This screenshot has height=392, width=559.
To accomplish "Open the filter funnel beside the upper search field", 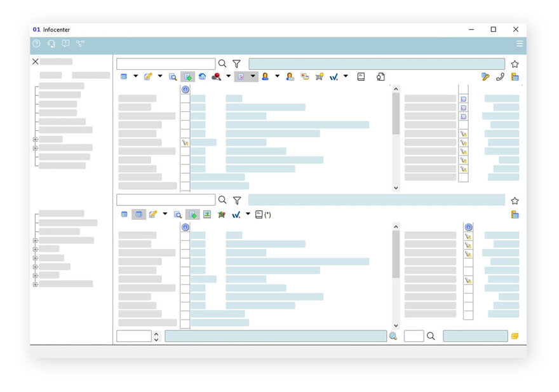I will pyautogui.click(x=236, y=64).
